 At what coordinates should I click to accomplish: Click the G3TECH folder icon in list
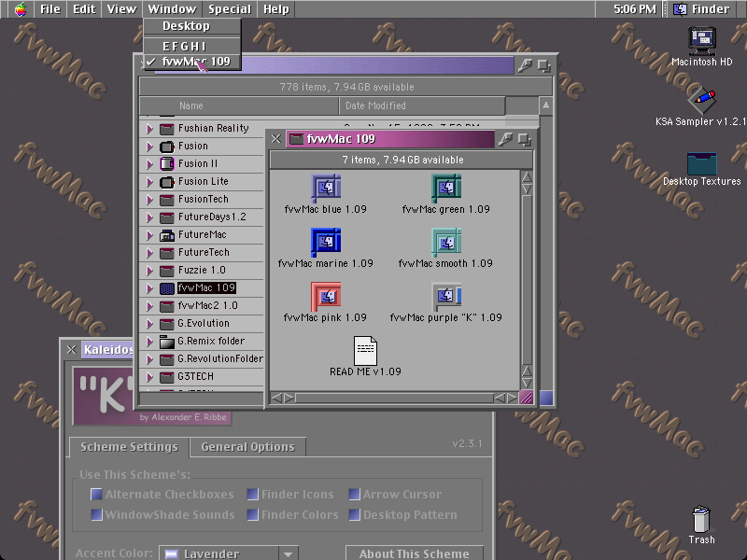pyautogui.click(x=167, y=377)
